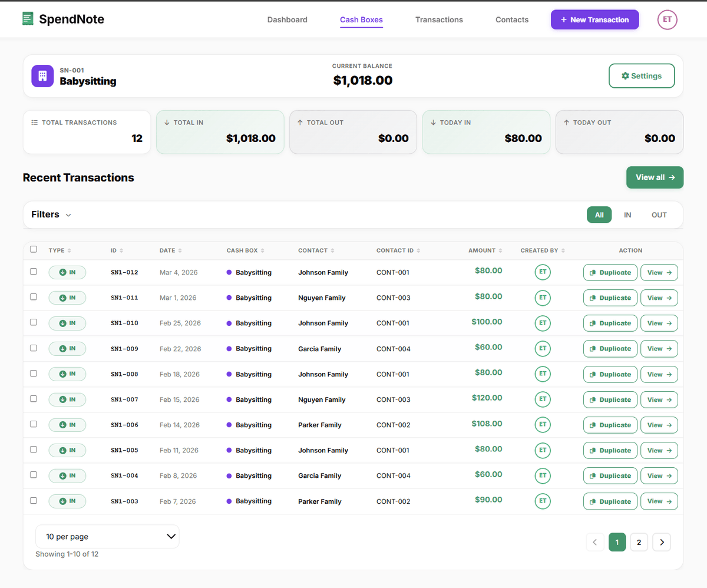This screenshot has height=588, width=707.
Task: Open Settings via the gear icon
Action: click(626, 75)
